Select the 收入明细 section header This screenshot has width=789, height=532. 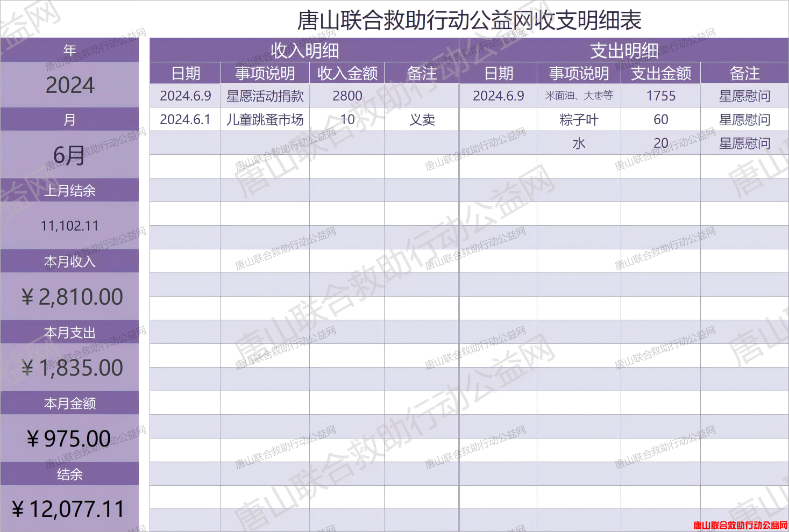(304, 51)
